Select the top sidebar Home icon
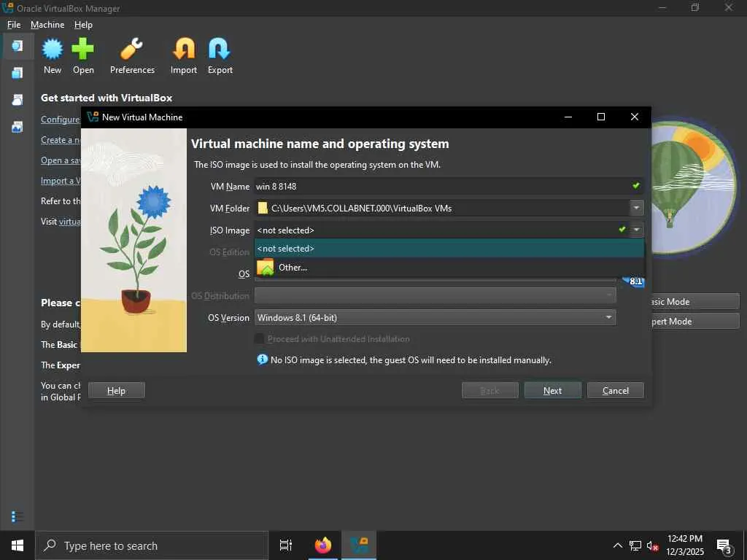The image size is (747, 560). pos(18,46)
